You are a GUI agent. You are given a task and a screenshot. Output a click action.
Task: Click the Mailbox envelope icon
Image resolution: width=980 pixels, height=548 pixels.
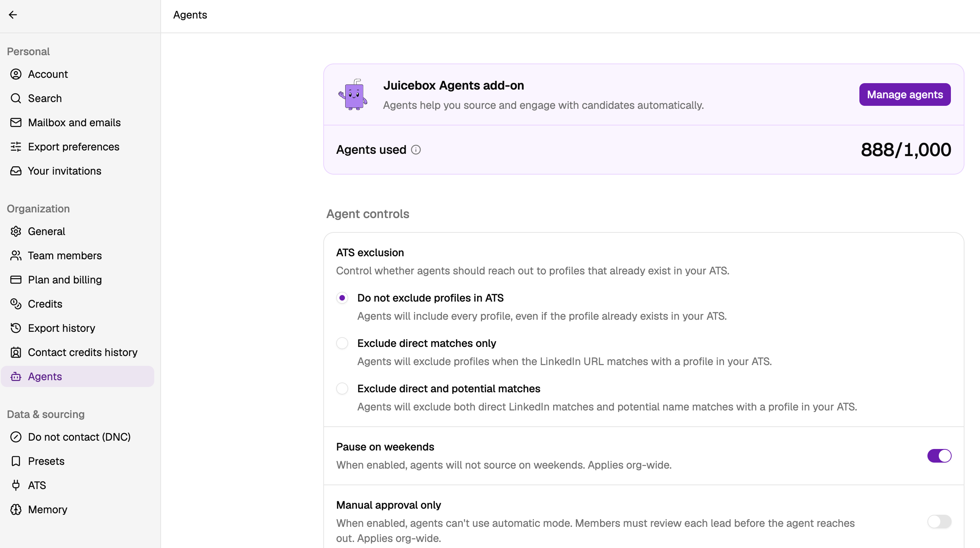pos(16,122)
